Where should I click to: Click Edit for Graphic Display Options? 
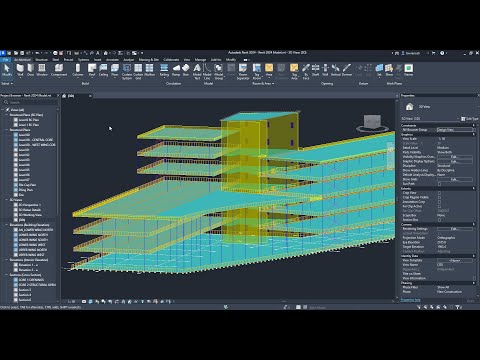point(455,161)
